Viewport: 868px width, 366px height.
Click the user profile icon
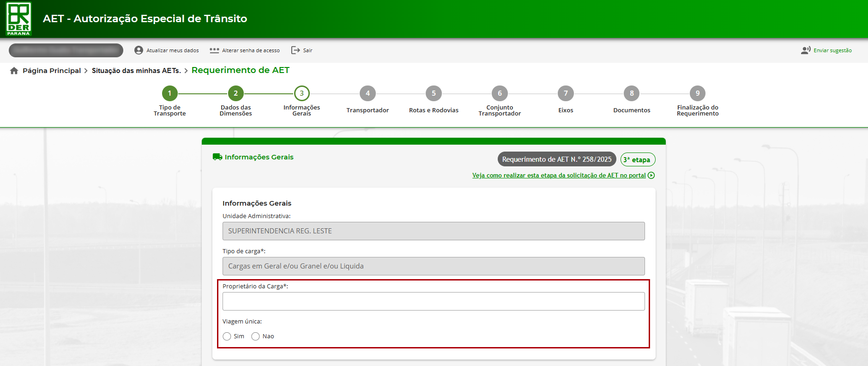click(x=139, y=50)
